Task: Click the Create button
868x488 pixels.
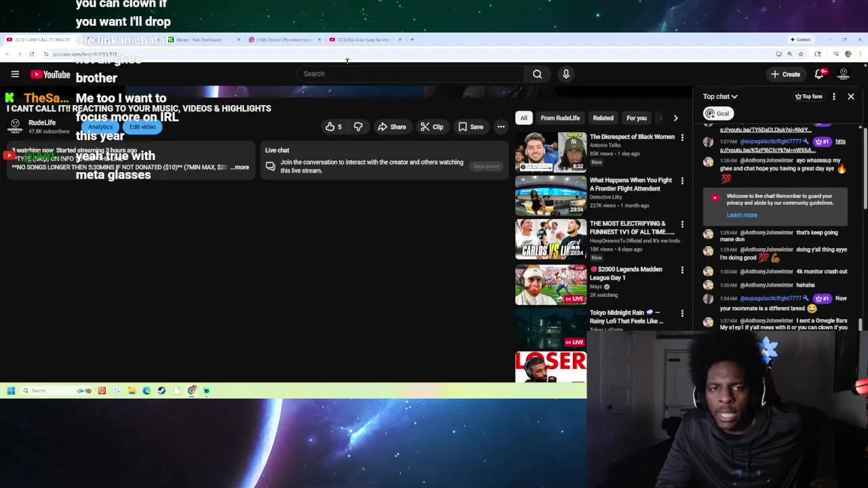Action: click(785, 74)
